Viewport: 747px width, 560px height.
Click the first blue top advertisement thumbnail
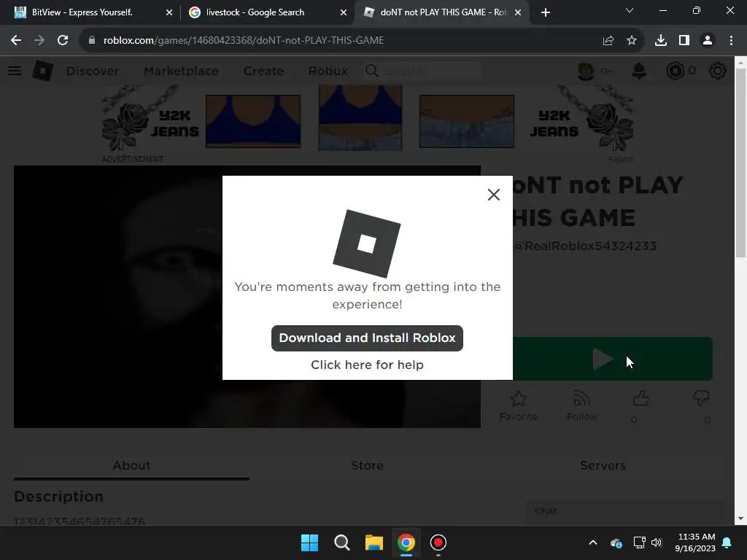(x=253, y=121)
